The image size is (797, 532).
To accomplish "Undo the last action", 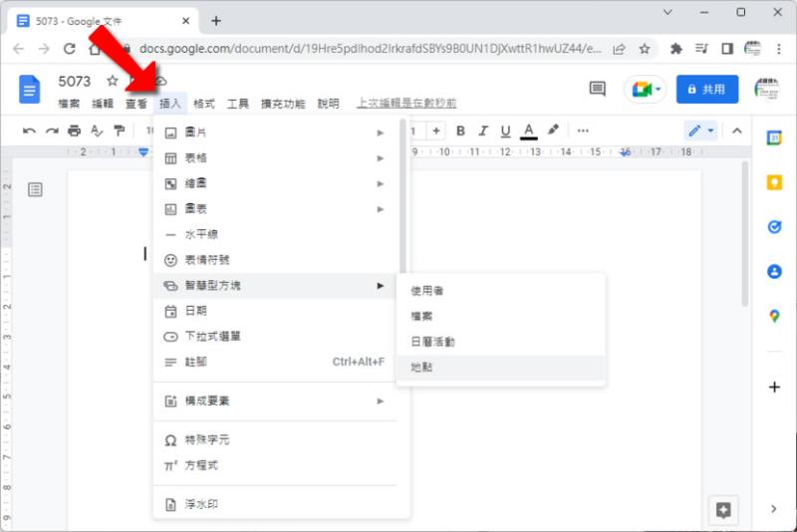I will [29, 132].
